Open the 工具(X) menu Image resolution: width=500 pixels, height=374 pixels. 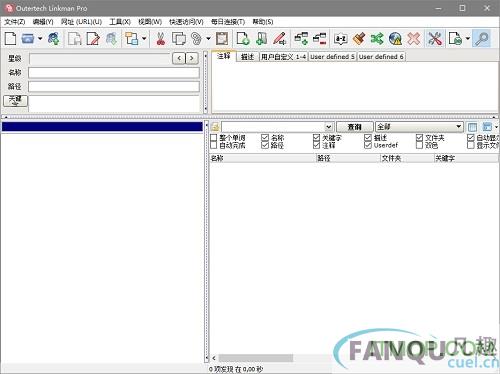120,22
